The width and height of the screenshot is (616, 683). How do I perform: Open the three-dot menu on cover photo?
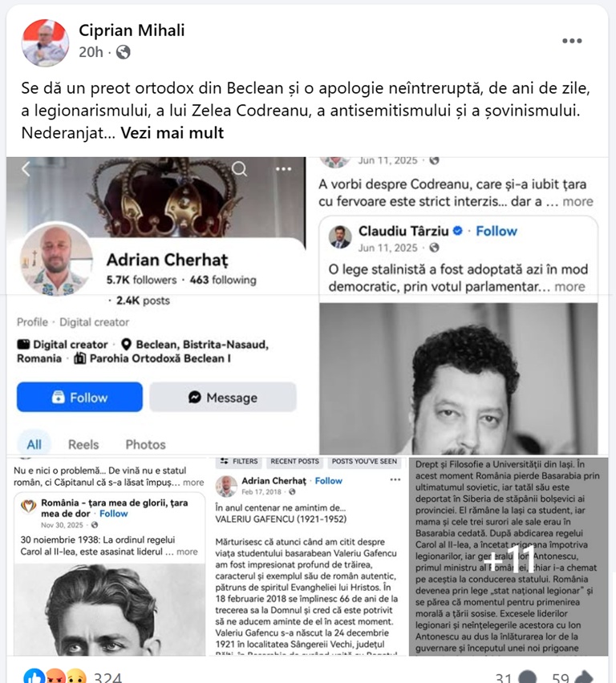(283, 169)
